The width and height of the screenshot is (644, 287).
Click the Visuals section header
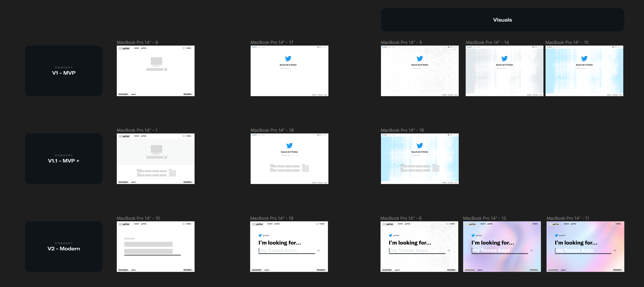pos(502,20)
